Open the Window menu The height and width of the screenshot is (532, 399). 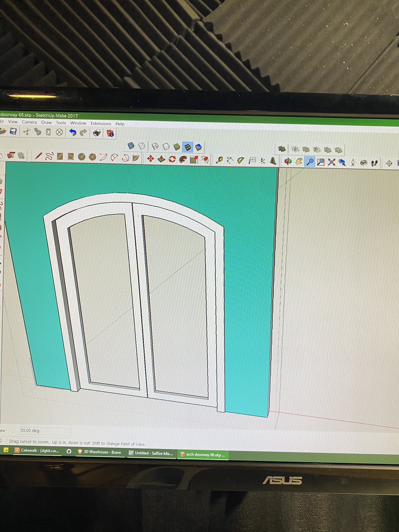pyautogui.click(x=78, y=123)
